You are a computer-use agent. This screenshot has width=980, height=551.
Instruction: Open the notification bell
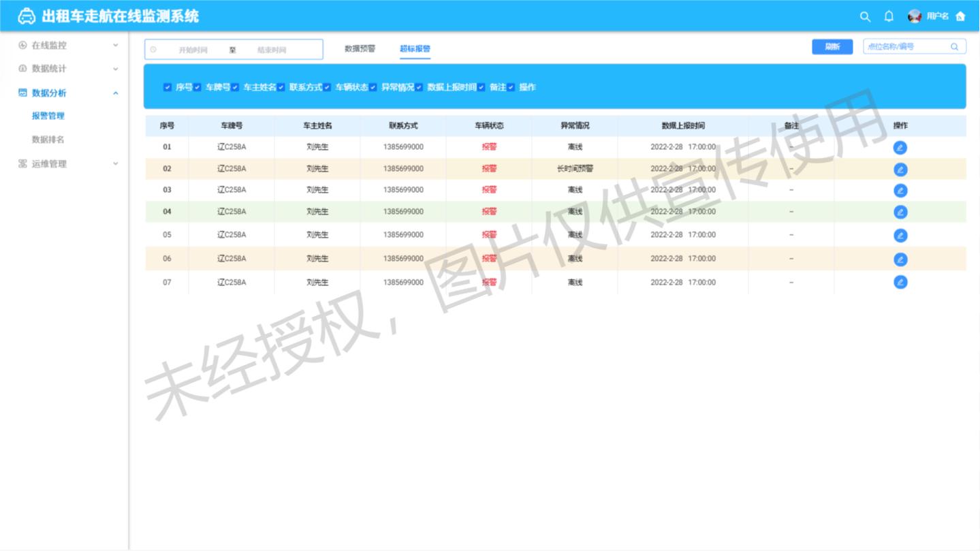[889, 16]
